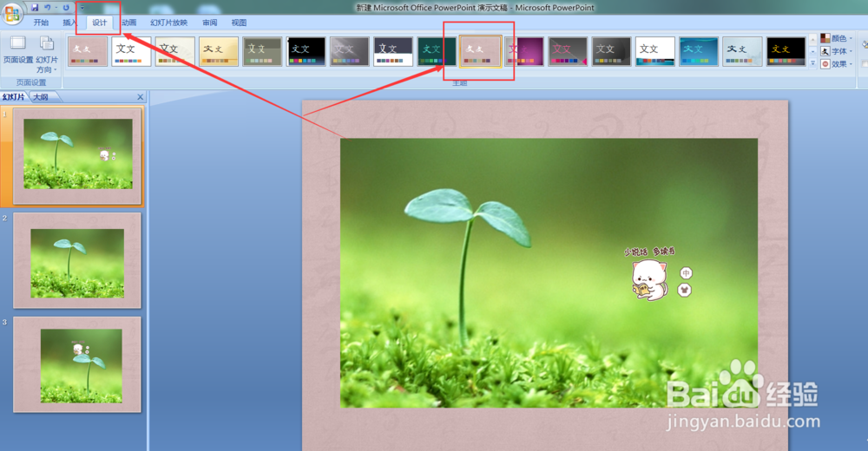Expand the full theme gallery
The image size is (868, 451).
coord(813,63)
